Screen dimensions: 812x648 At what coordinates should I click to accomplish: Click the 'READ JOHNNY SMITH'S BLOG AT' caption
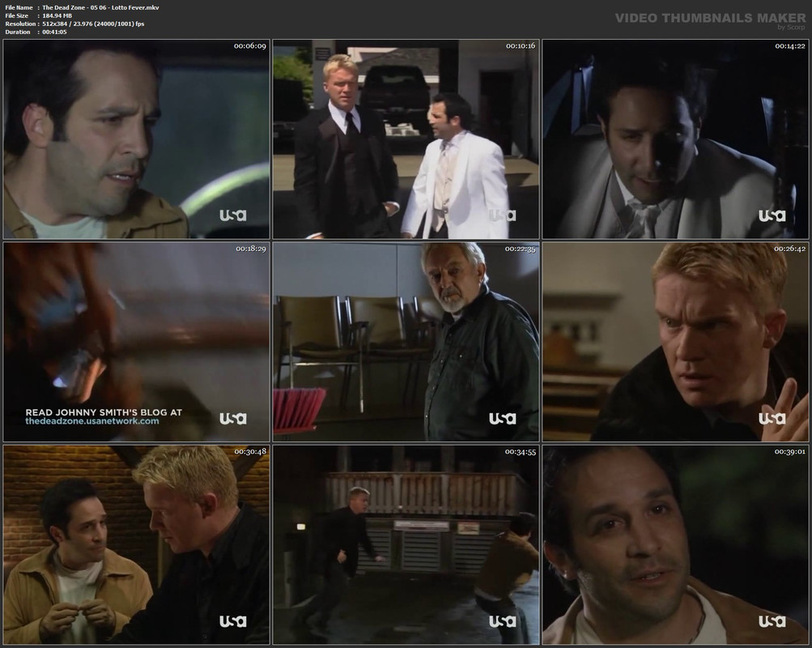point(104,412)
